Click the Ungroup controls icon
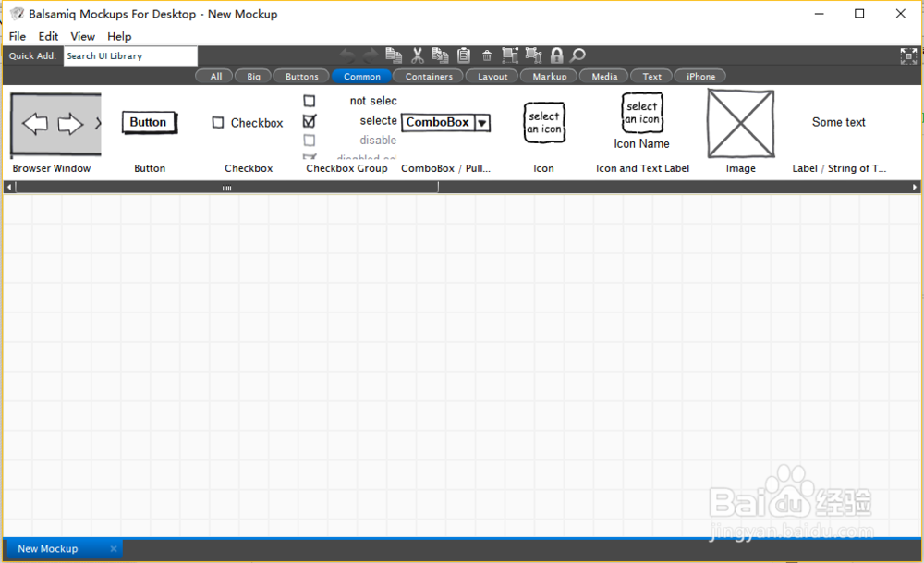The image size is (924, 563). click(533, 55)
